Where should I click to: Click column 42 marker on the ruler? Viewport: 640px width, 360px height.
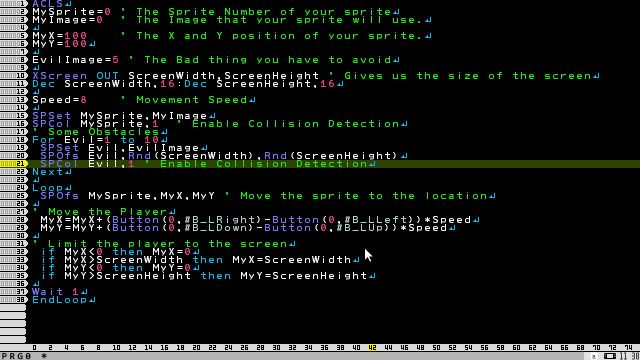point(372,348)
